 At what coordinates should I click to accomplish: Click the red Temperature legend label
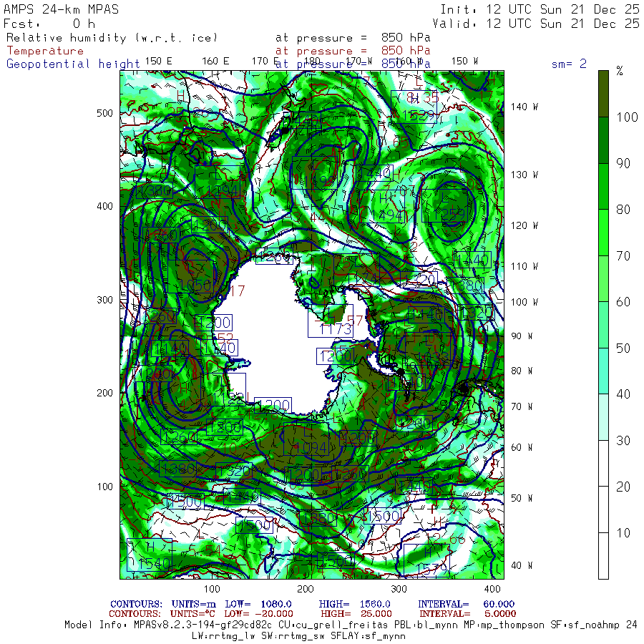[45, 51]
